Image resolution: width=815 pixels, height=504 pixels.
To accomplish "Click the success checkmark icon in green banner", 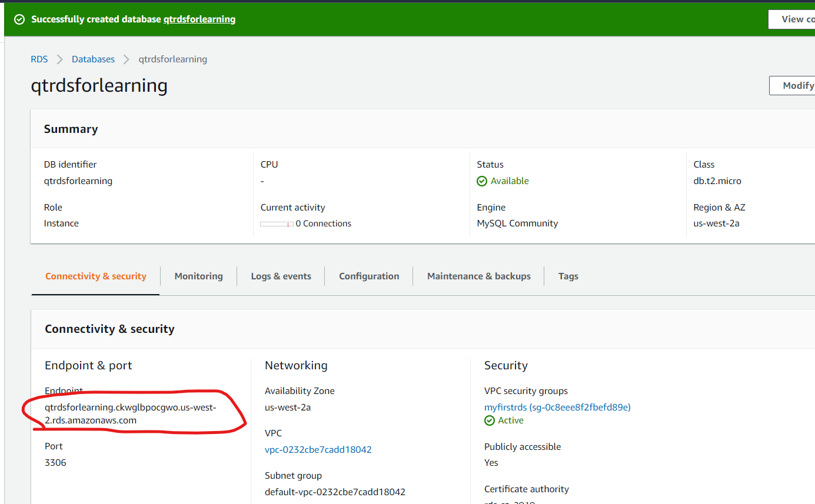I will point(19,19).
